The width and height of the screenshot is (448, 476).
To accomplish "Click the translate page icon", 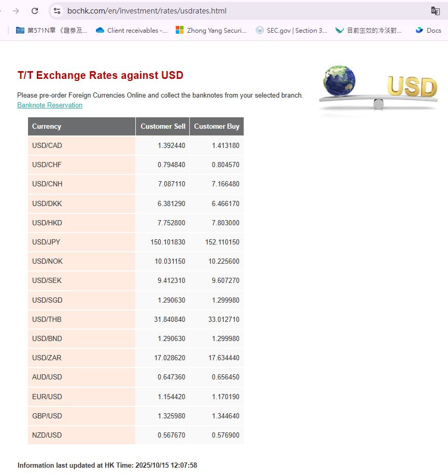I will (435, 11).
